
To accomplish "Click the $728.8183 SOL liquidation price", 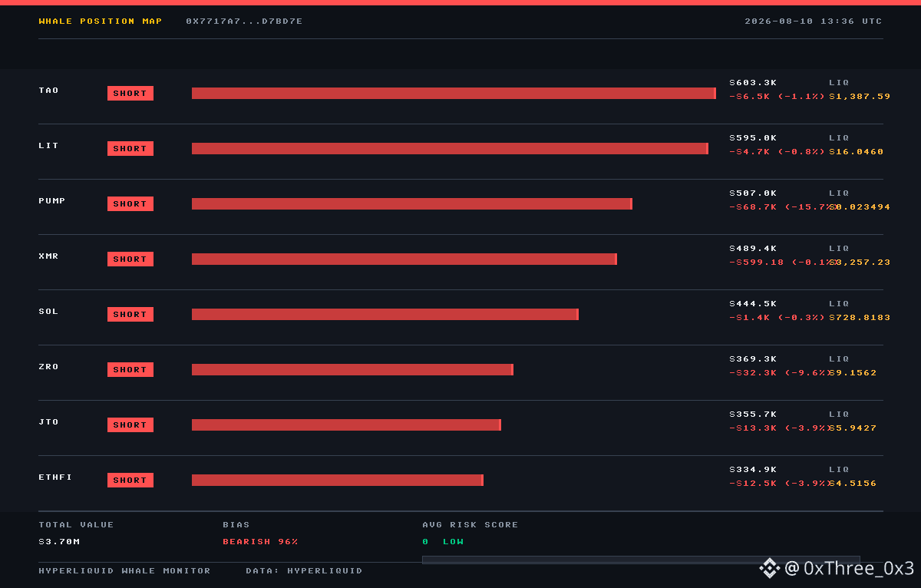I will [x=860, y=318].
